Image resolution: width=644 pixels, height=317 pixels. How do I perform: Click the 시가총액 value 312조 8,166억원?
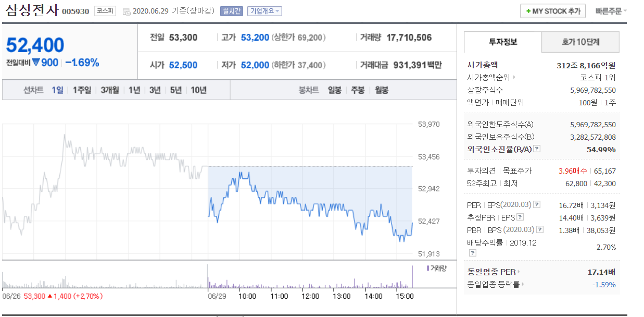586,65
